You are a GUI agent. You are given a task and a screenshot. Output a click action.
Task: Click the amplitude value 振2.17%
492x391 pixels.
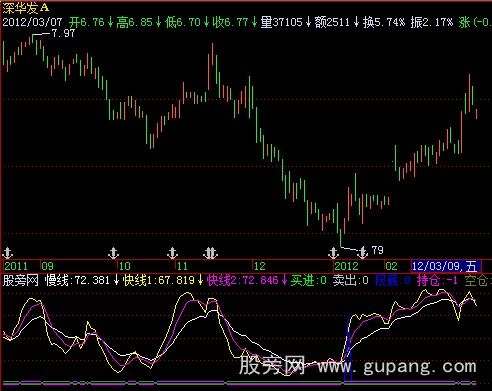432,22
